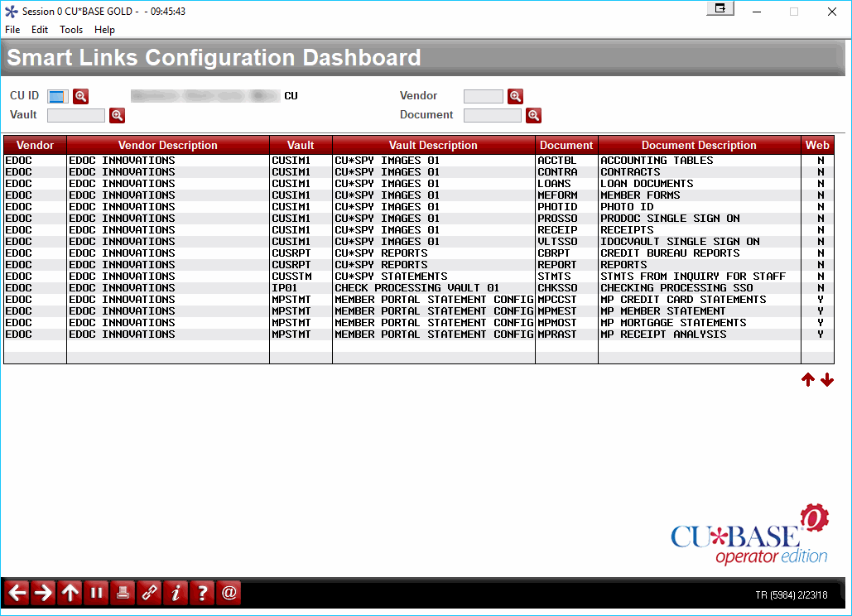Viewport: 852px width, 616px height.
Task: Open the Tools menu
Action: coord(71,30)
